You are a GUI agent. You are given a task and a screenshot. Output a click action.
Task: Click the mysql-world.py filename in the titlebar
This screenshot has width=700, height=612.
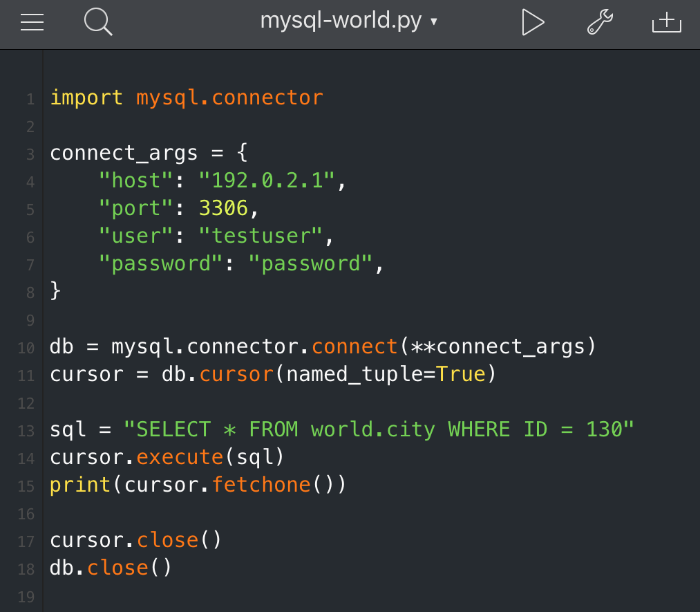click(341, 21)
